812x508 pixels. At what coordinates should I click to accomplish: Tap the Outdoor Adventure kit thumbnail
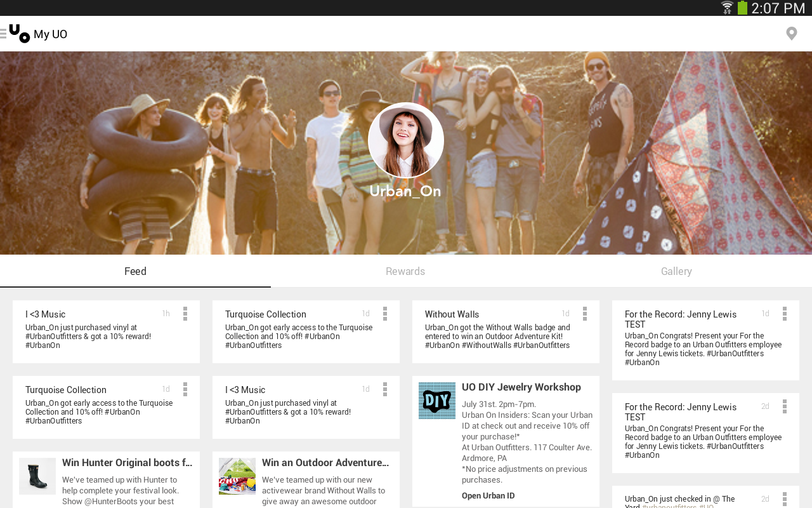pos(237,476)
